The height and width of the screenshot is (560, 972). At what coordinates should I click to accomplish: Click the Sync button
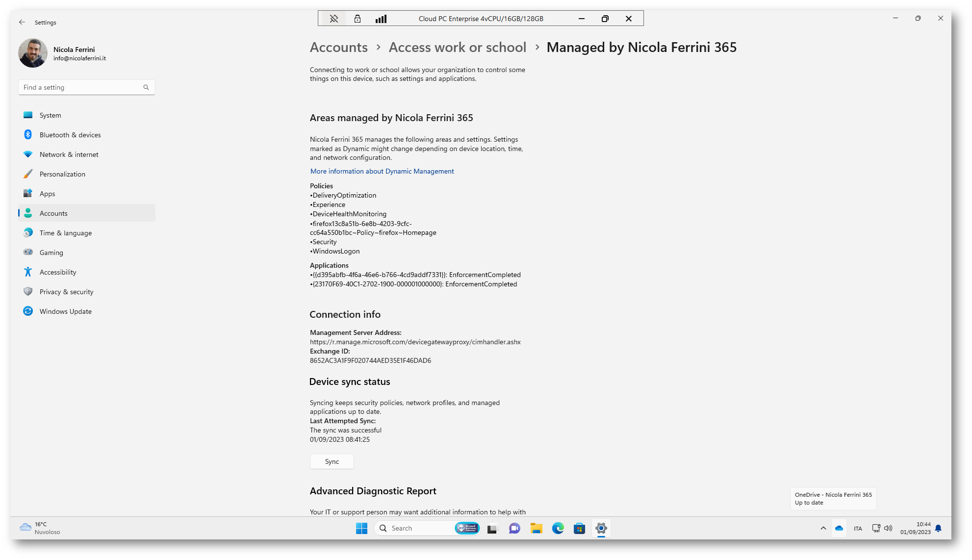point(332,461)
